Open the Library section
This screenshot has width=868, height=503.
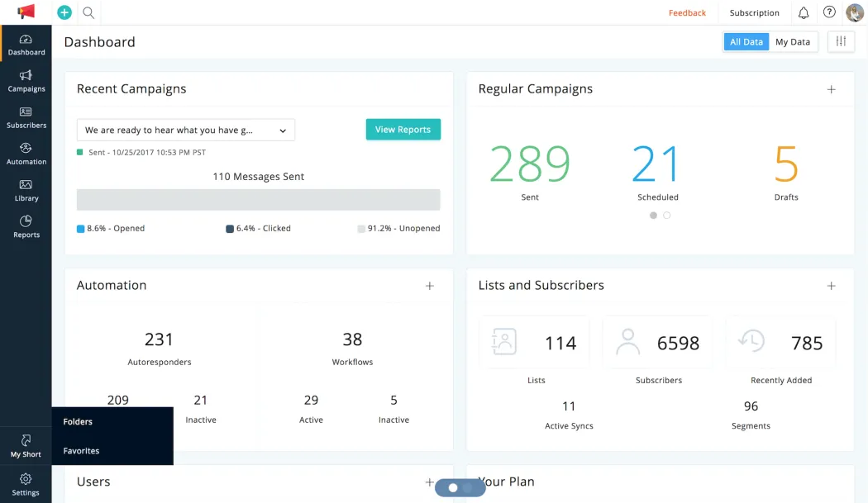click(x=26, y=192)
